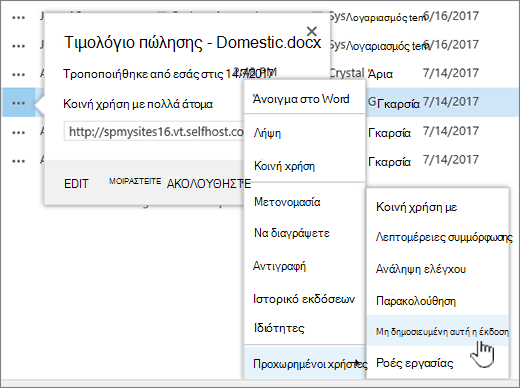Click Γκαρσία name in last list row

coord(389,162)
